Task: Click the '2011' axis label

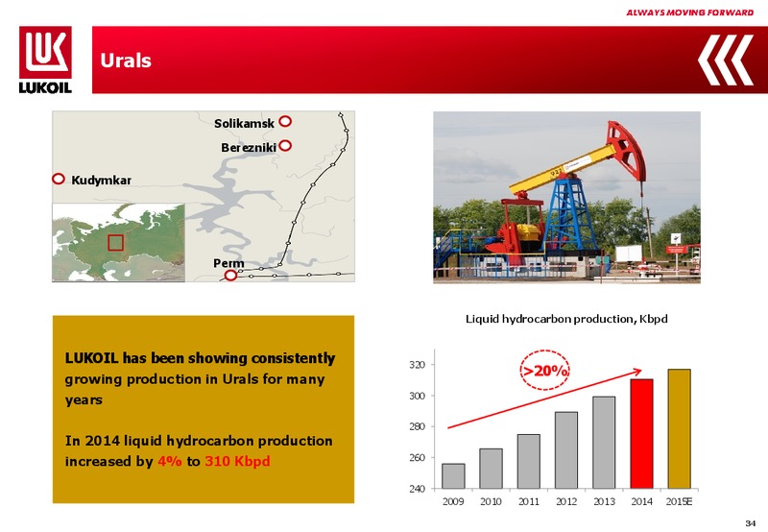Action: click(529, 501)
